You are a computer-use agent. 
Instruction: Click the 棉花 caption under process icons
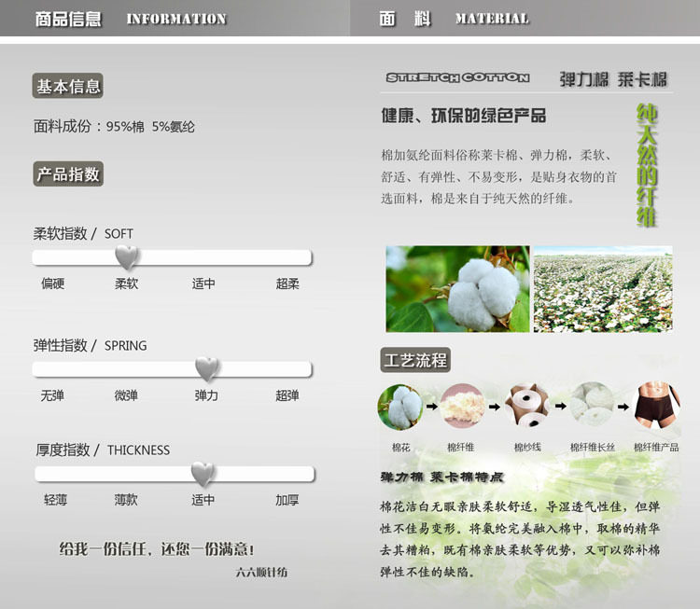tap(401, 447)
